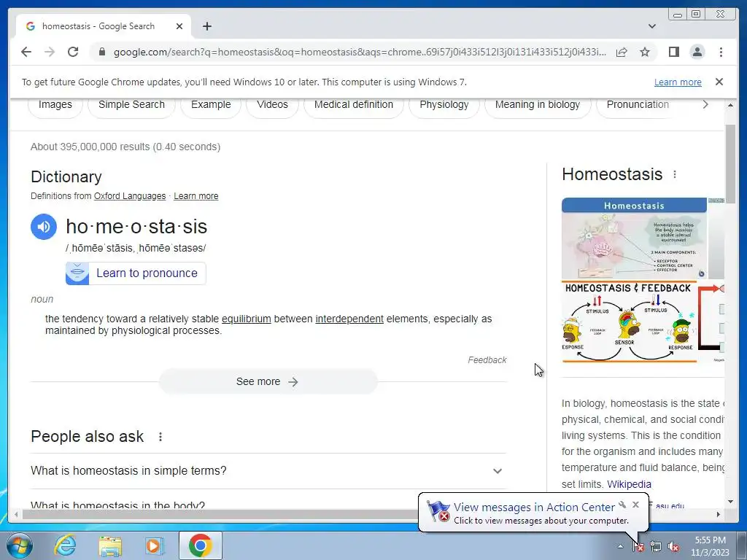Reload the Google search page

73,52
